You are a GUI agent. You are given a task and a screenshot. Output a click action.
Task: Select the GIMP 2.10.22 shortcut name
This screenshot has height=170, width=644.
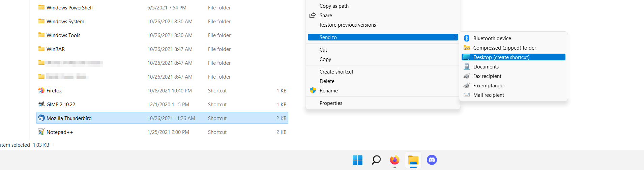coord(61,104)
